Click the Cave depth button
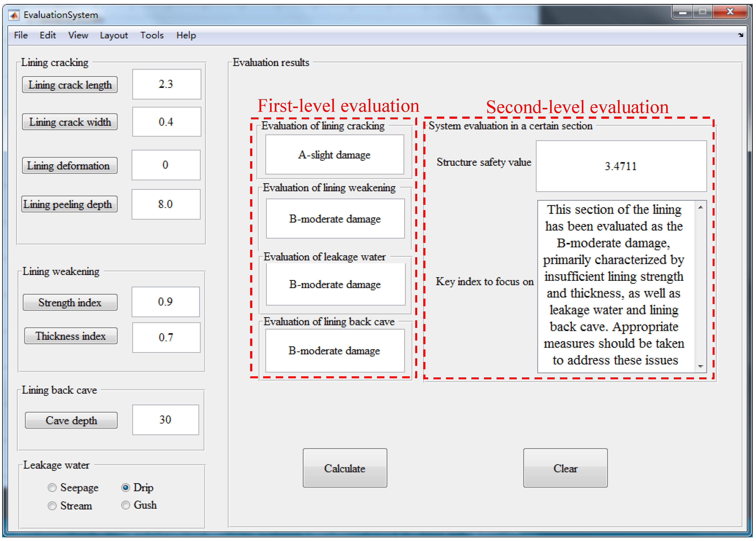The image size is (756, 541). [x=71, y=420]
